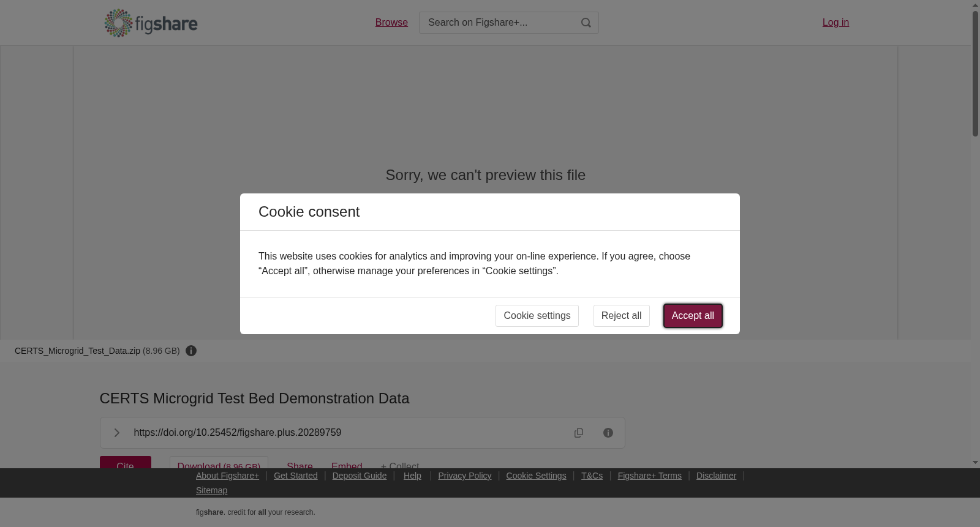Click the scrollbar down arrow

[975, 463]
